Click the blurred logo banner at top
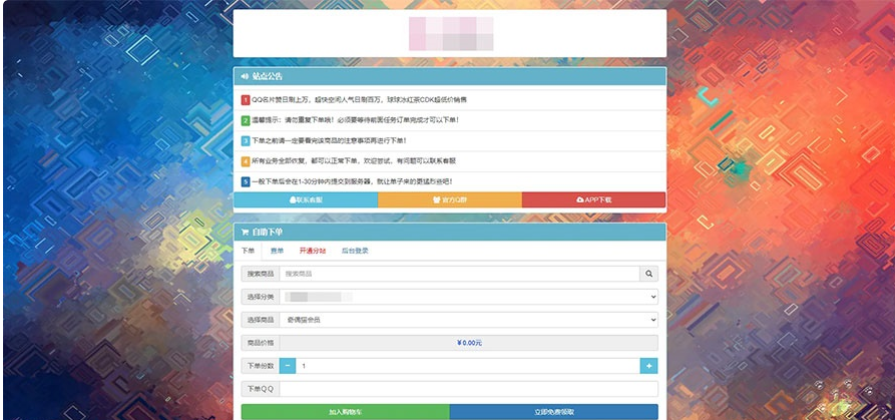895x420 pixels. coord(451,34)
